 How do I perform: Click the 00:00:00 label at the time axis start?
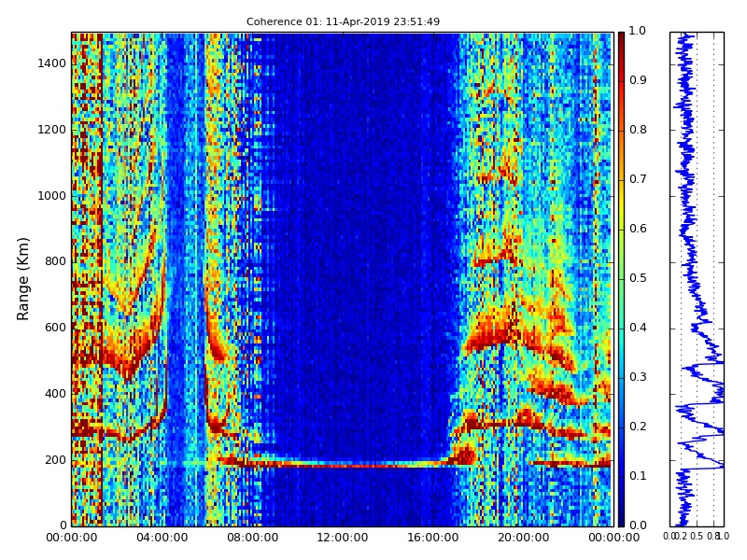click(x=72, y=538)
